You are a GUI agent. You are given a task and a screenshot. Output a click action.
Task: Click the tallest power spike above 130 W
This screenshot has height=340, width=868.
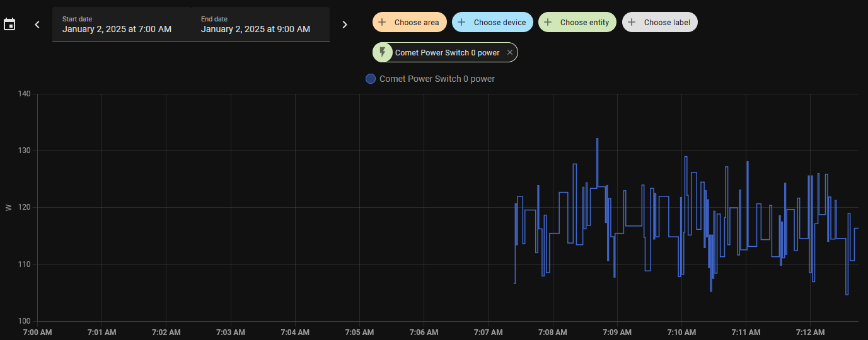point(597,140)
